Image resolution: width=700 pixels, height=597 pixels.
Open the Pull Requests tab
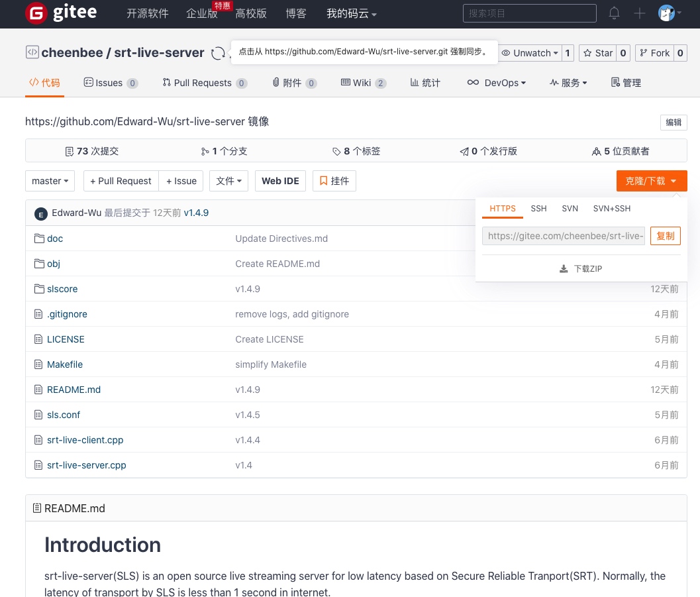[205, 83]
